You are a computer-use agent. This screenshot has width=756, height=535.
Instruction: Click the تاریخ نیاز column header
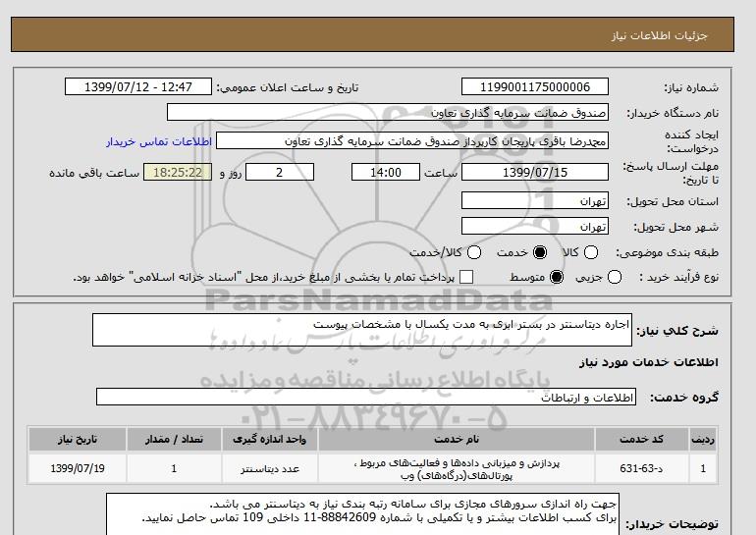(x=78, y=439)
